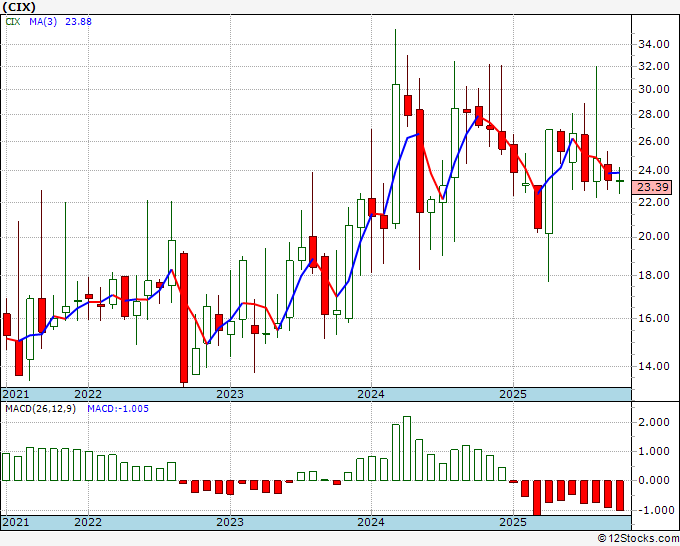
Task: Click the 20.00 price axis label
Action: click(654, 237)
